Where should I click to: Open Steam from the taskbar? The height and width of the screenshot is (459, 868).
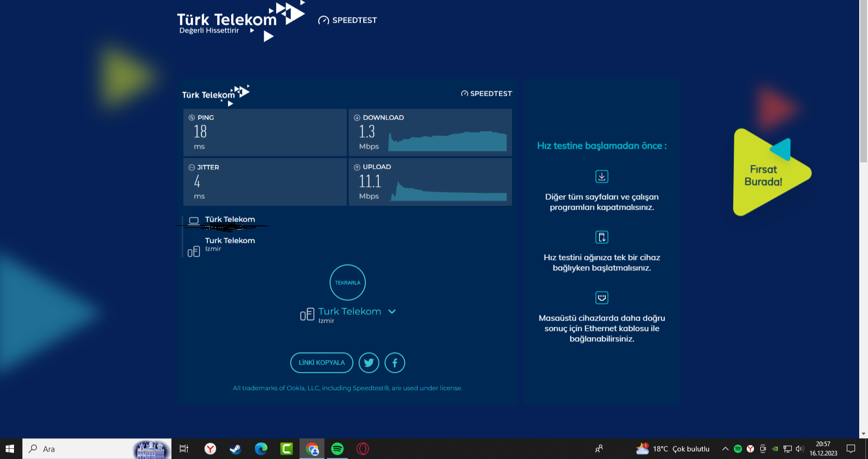235,449
